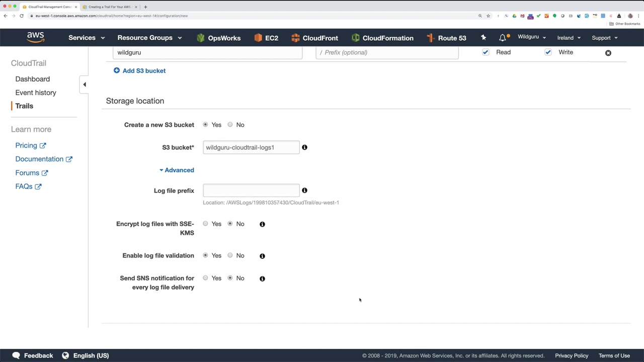Viewport: 644px width, 362px height.
Task: Click the CloudFront shortcut icon
Action: click(295, 38)
